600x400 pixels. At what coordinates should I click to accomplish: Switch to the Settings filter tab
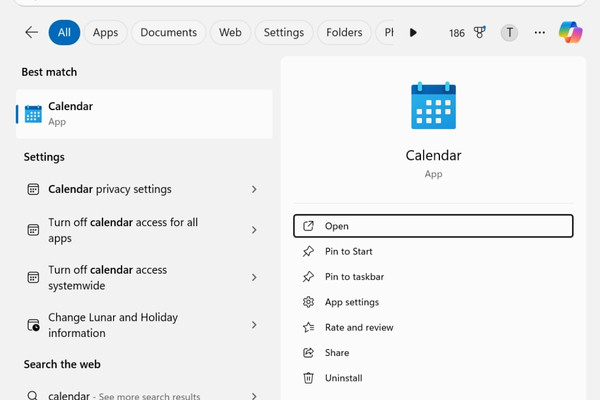[284, 33]
